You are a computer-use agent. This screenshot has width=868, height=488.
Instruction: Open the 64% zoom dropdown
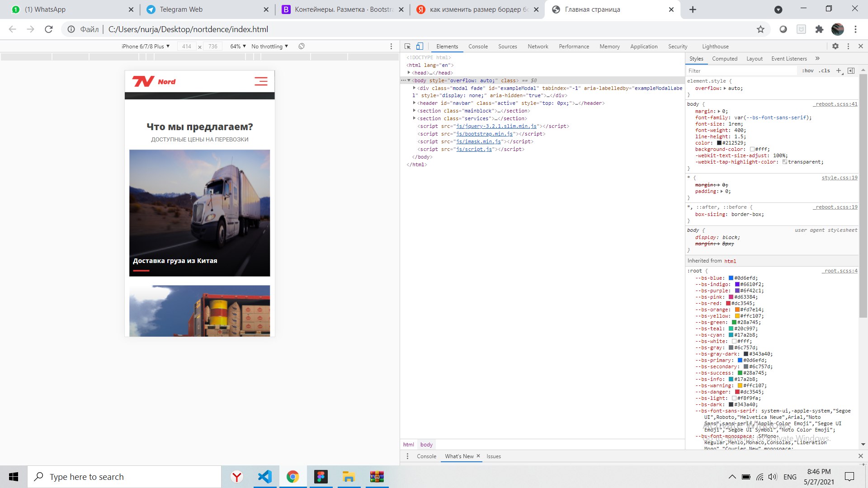click(x=238, y=46)
